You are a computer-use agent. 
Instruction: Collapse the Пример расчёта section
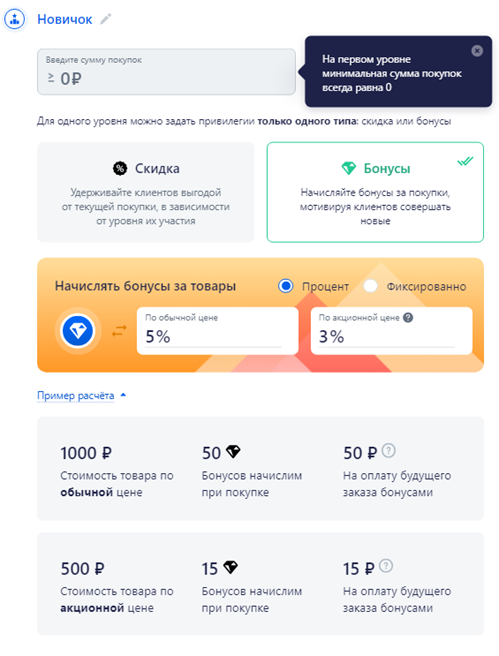pyautogui.click(x=76, y=395)
